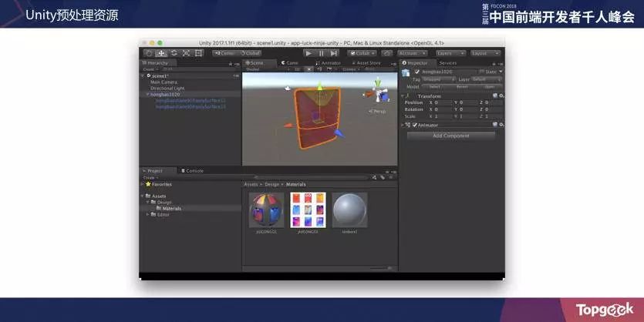
Task: Click the blue Z-axis move arrow
Action: coord(339,133)
